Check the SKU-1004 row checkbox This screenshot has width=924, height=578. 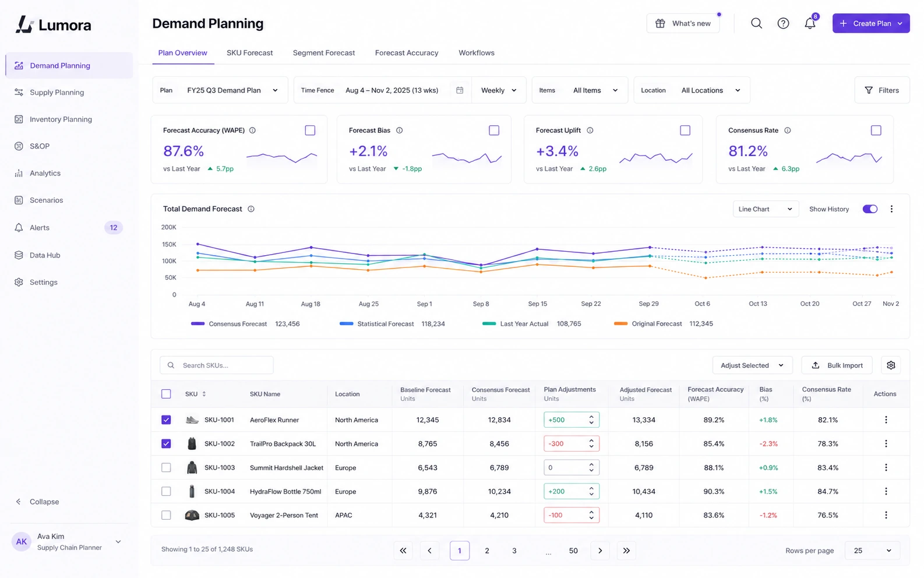(x=166, y=492)
